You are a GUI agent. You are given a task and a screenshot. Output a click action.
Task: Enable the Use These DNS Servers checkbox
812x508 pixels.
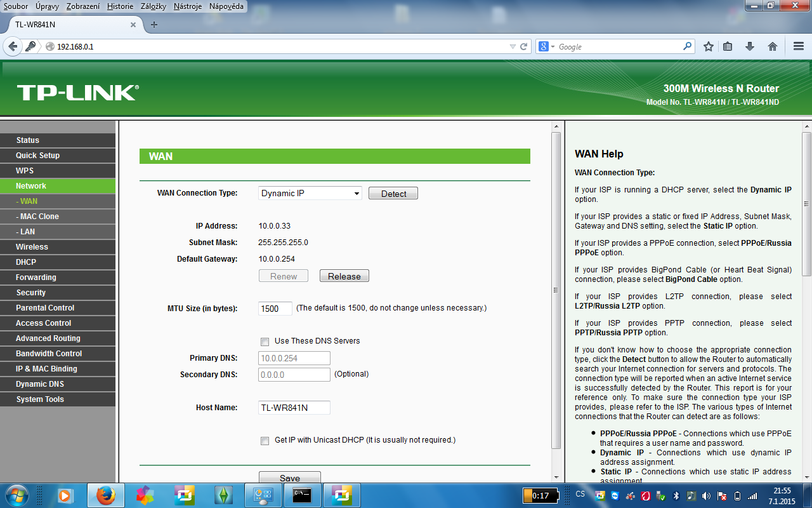[265, 342]
